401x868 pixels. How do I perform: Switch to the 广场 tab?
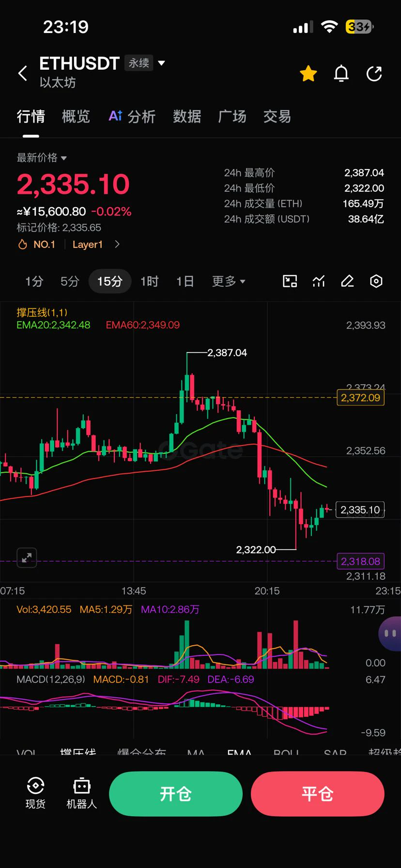[232, 117]
